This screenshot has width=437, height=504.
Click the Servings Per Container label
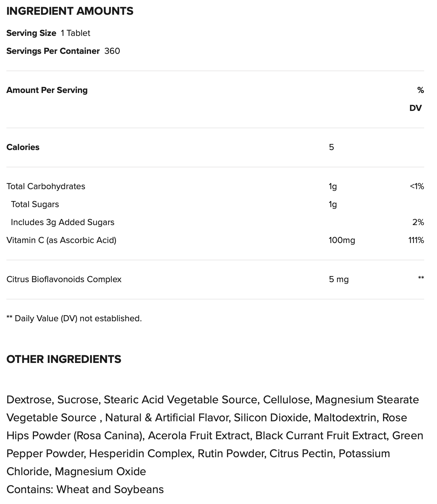click(x=53, y=51)
